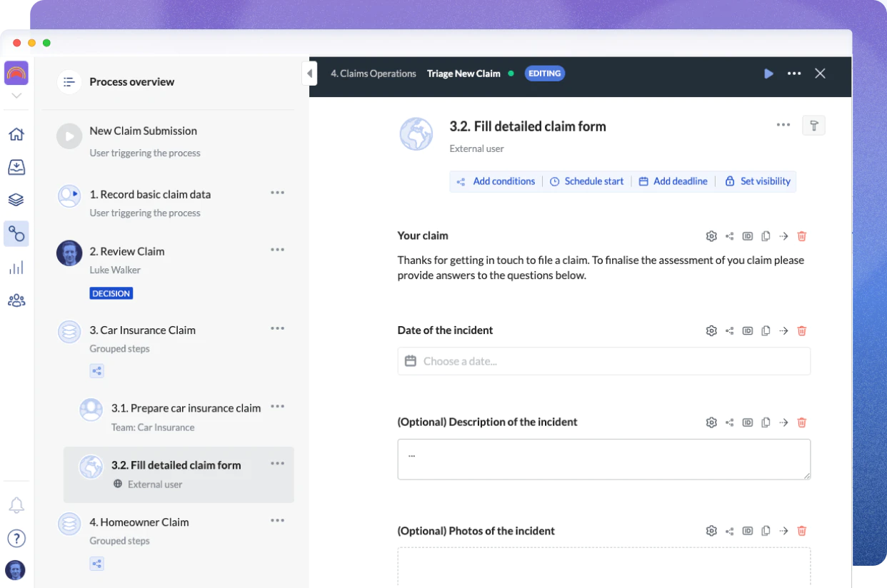
Task: Click ID icon for Photos of the incident
Action: (x=748, y=531)
